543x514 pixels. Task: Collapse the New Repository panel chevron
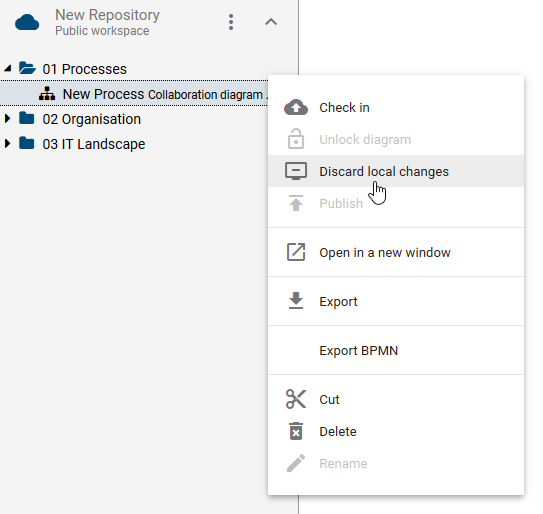pyautogui.click(x=271, y=22)
